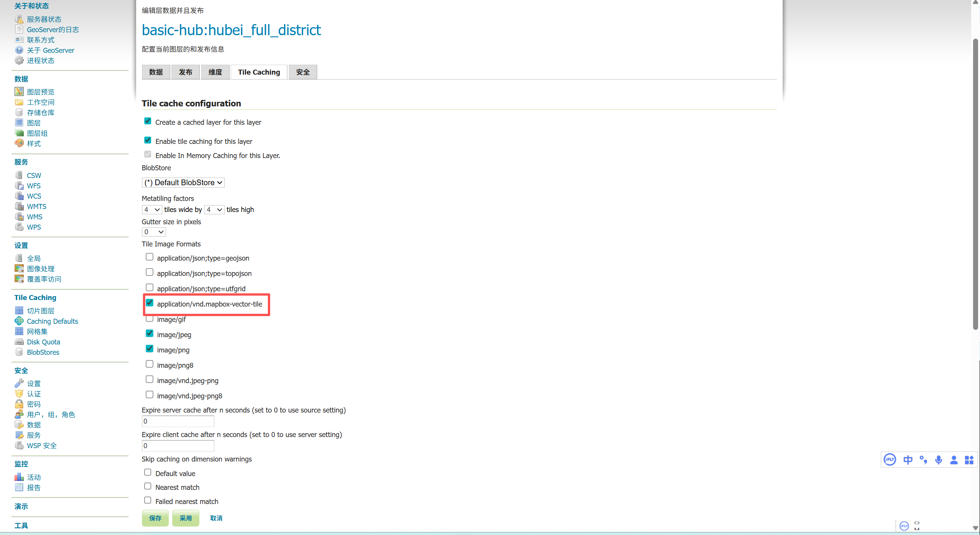The height and width of the screenshot is (535, 980).
Task: Expand the metatiling tiles wide dropdown
Action: tap(152, 210)
